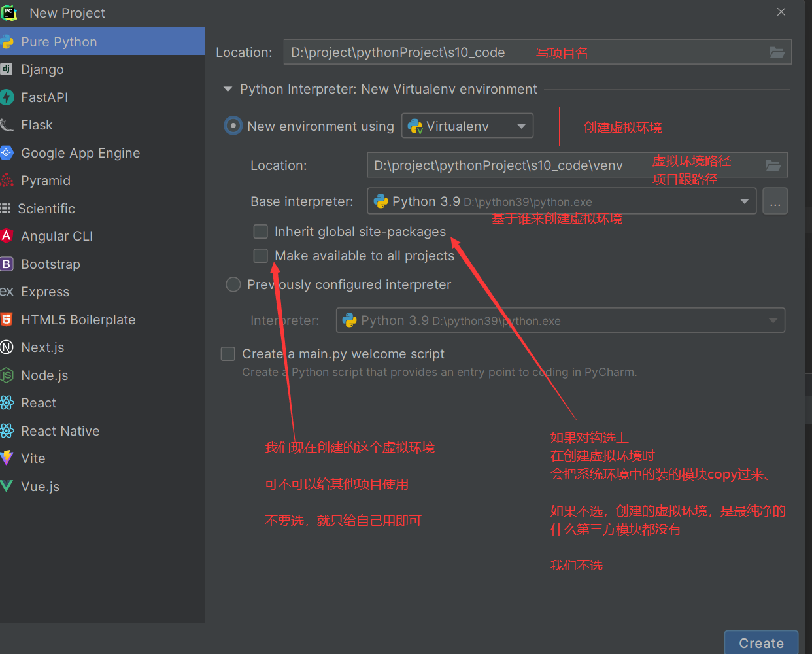
Task: Select the Vue.js project type
Action: [102, 487]
